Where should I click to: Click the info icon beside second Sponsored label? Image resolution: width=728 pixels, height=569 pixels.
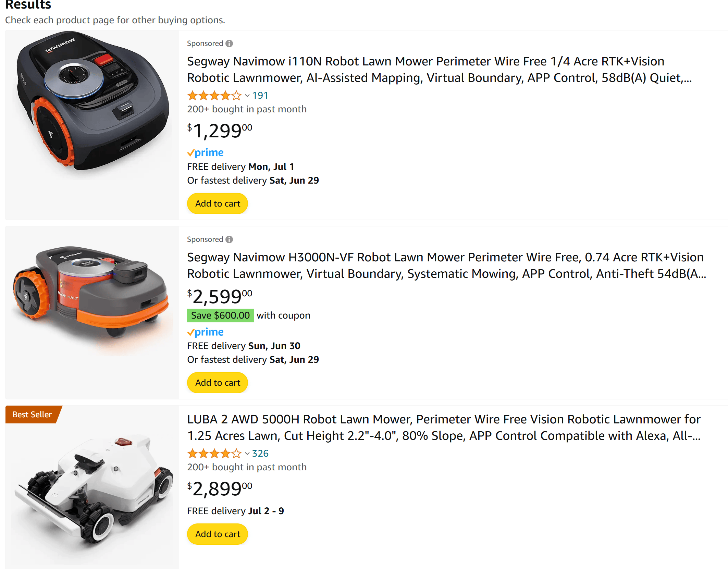(229, 239)
